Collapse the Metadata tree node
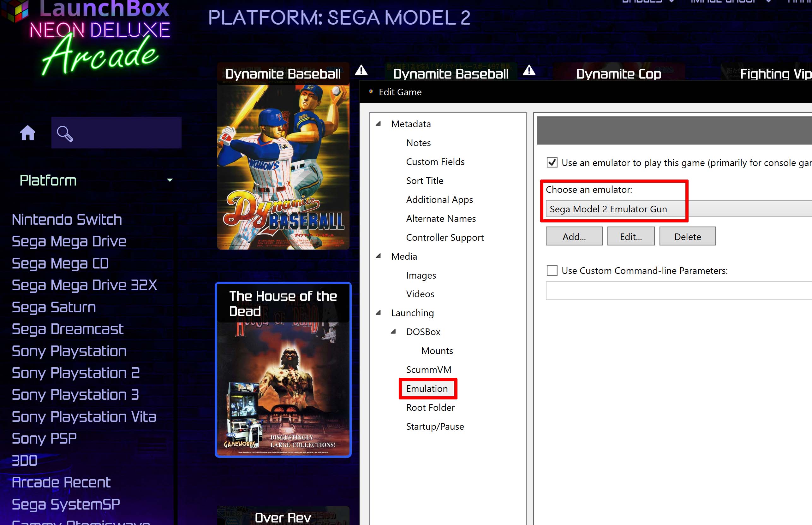This screenshot has height=525, width=812. point(378,123)
